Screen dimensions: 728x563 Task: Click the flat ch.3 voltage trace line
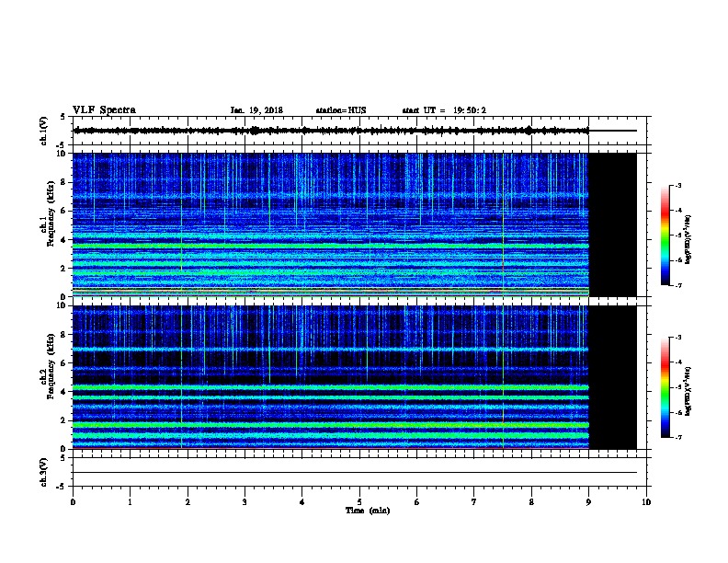[x=355, y=473]
